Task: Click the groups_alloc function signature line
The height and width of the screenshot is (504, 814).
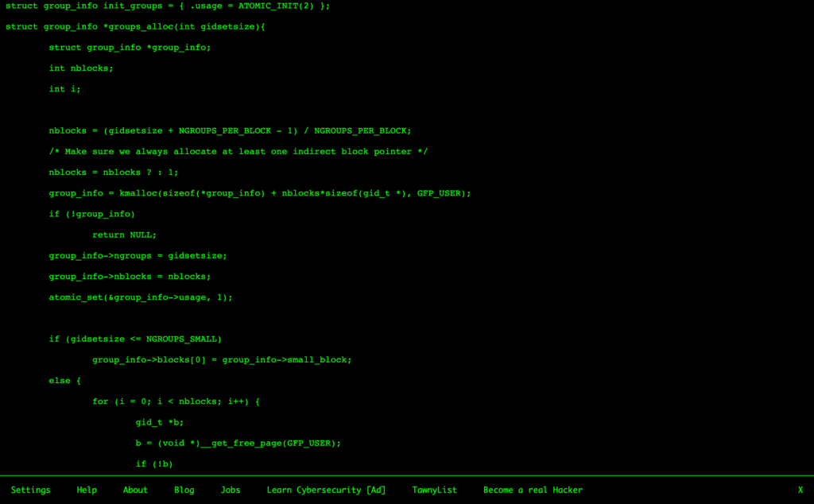Action: (x=135, y=26)
